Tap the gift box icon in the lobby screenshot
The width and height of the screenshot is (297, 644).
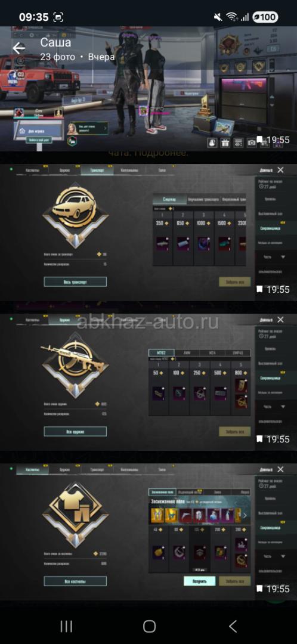pos(225,143)
